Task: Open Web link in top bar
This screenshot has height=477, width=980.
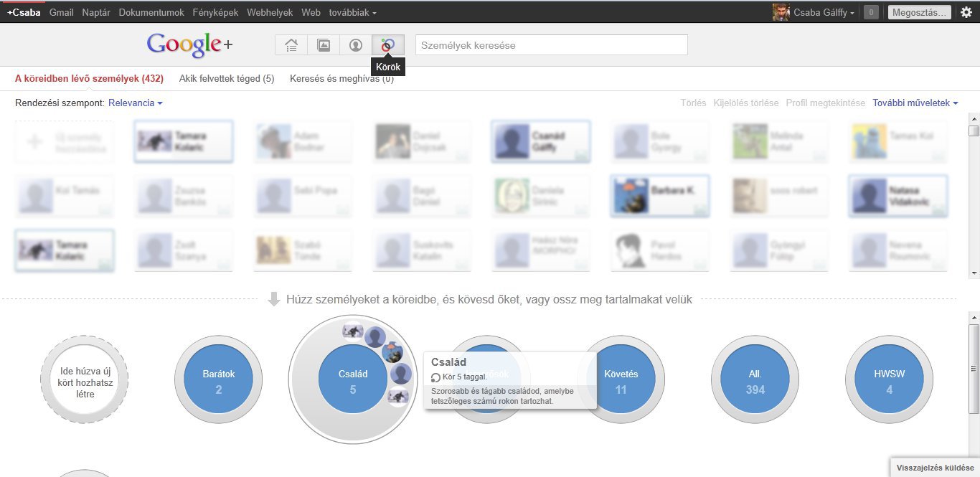Action: point(311,12)
